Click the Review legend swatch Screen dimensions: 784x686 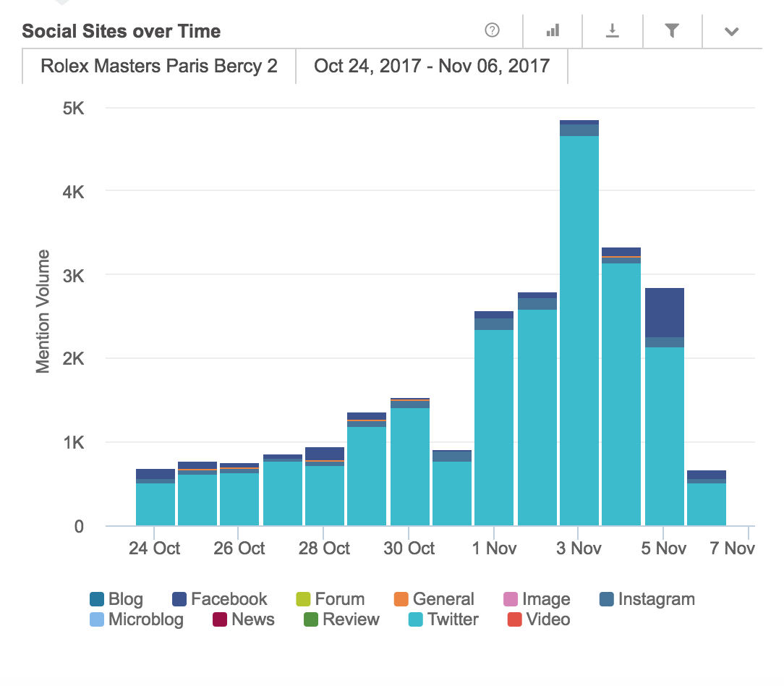[x=311, y=619]
